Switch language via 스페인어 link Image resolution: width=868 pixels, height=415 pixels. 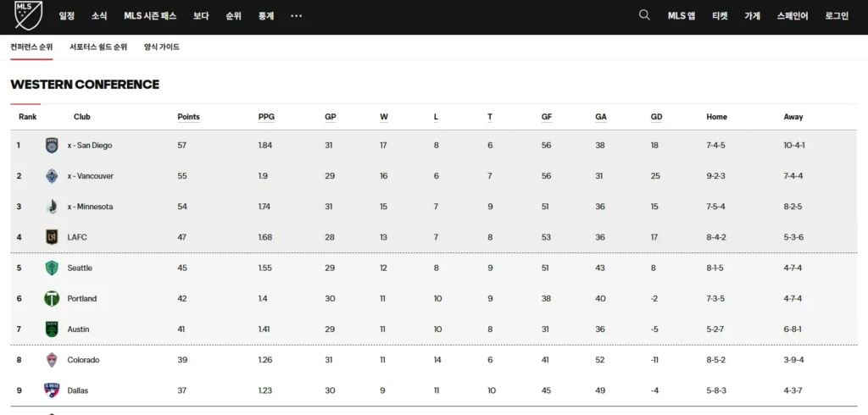793,16
